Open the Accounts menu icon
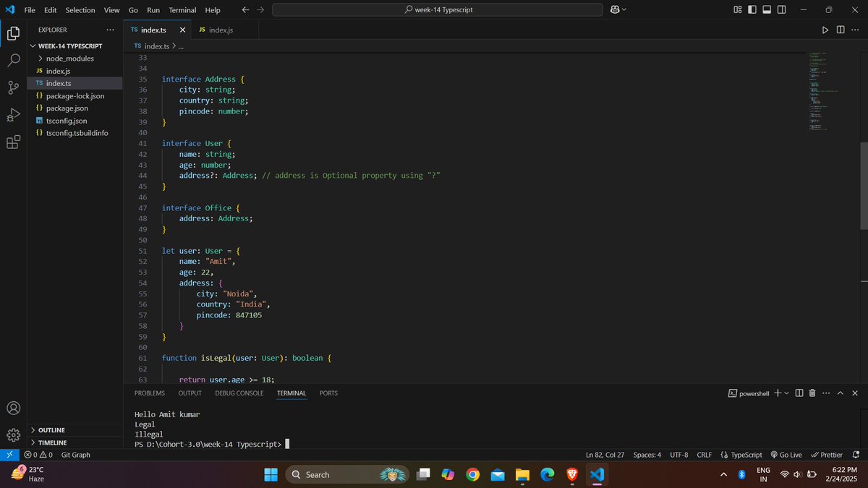 coord(13,408)
